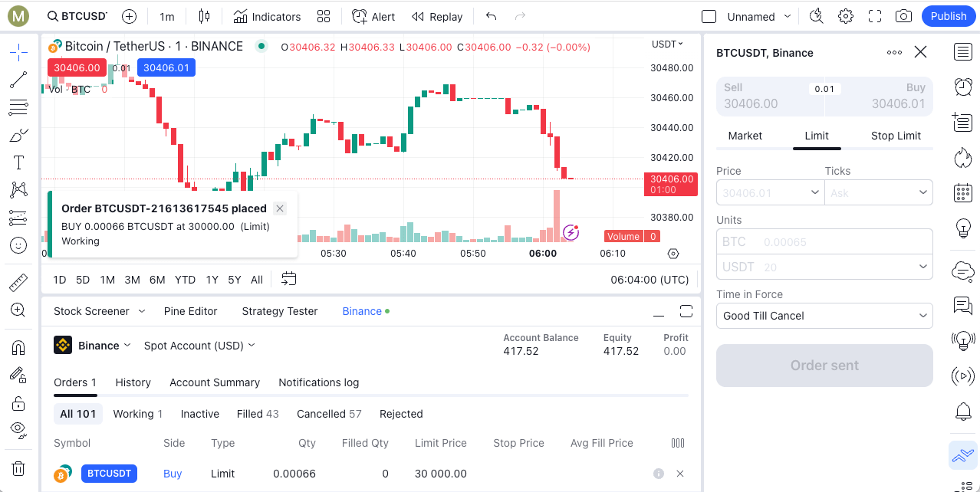This screenshot has height=492, width=980.
Task: Open the Notifications log tab
Action: tap(318, 382)
